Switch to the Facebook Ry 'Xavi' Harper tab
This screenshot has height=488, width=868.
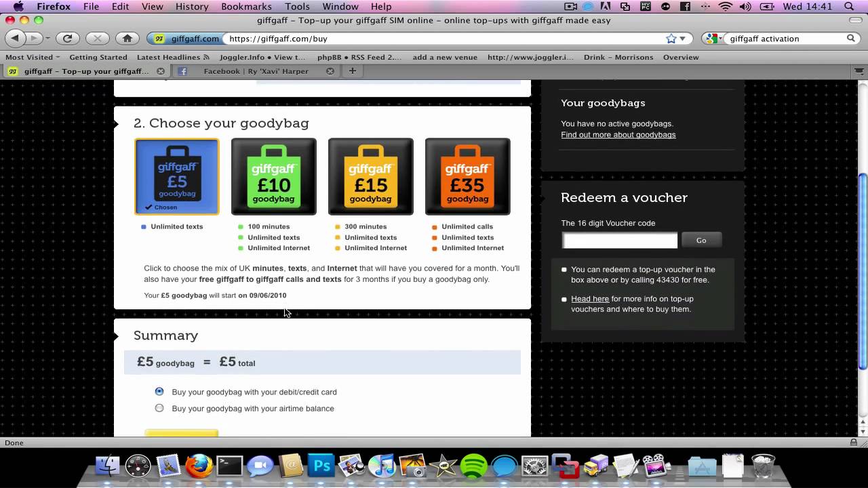(256, 70)
